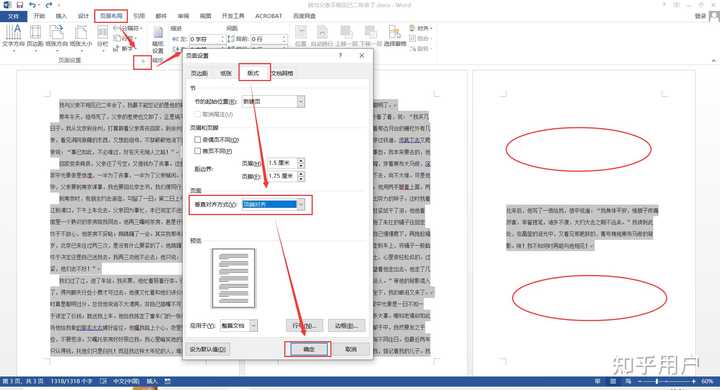This screenshot has width=720, height=390.
Task: Click the 自动换行 wrap text ribbon icon
Action: click(322, 37)
